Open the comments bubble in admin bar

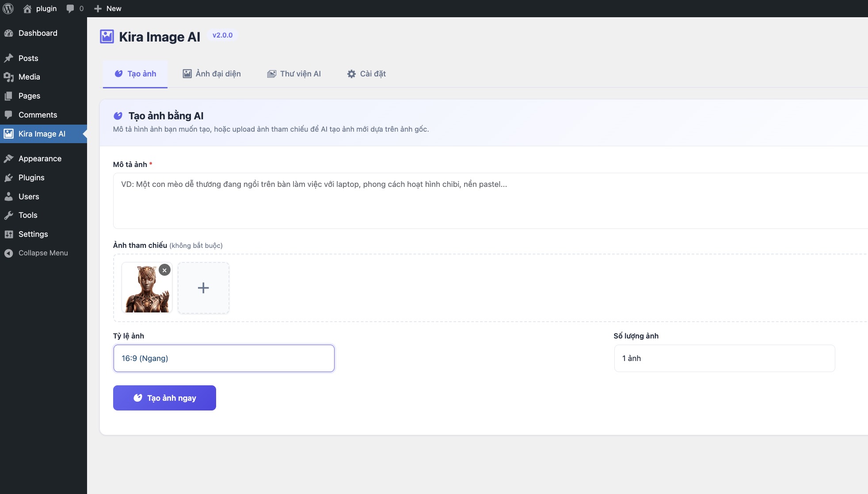point(70,8)
